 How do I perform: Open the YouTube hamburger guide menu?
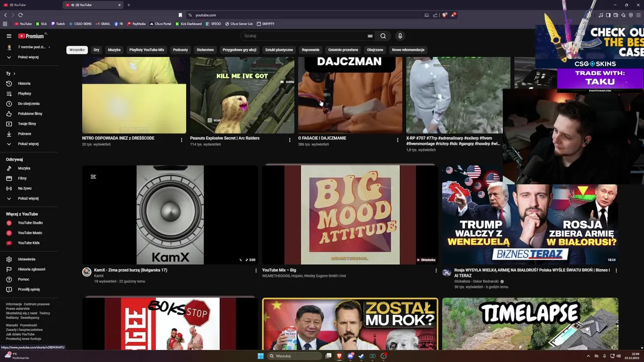9,36
